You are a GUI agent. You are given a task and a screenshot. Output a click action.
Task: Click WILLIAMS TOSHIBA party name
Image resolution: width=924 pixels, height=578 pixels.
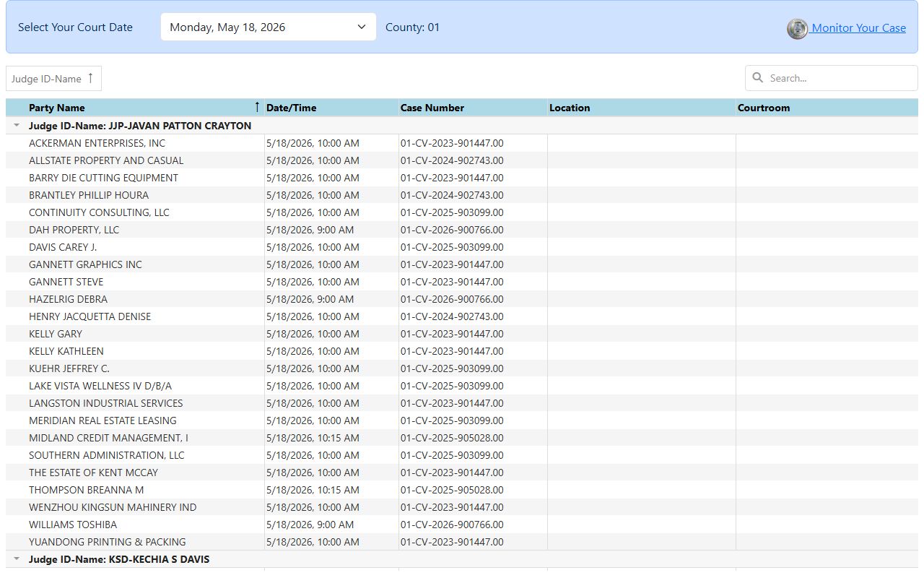coord(73,525)
